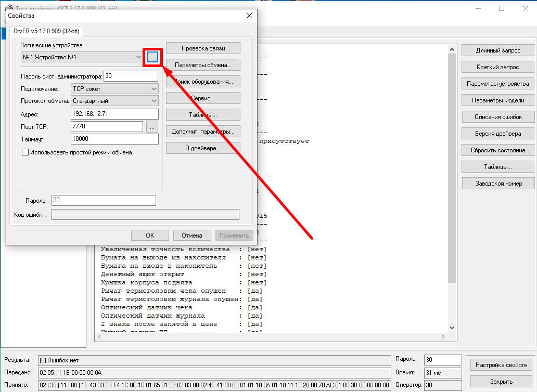Click the Пароль field in the status bar
Screen dimensions: 537x392
pyautogui.click(x=443, y=360)
